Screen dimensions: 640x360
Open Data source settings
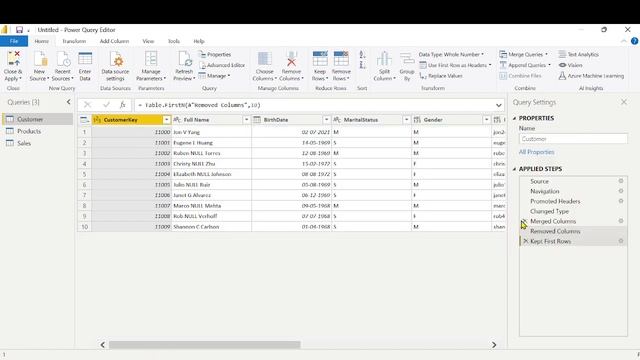click(115, 66)
